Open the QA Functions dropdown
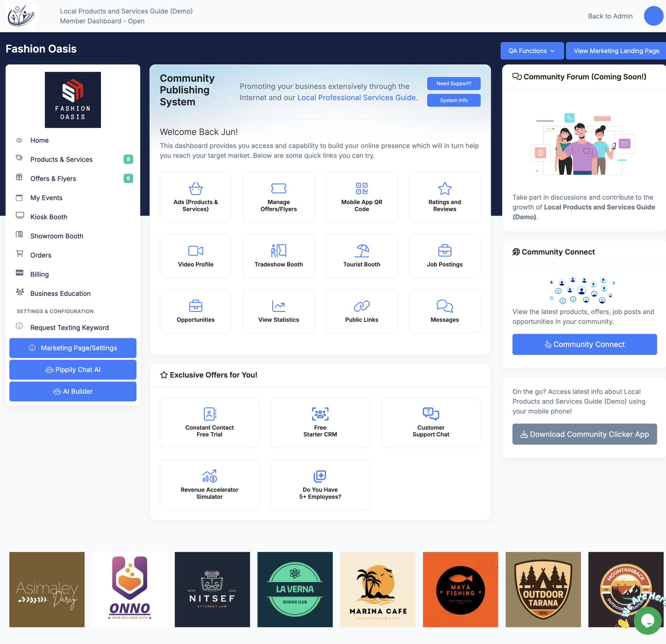Image resolution: width=666 pixels, height=644 pixels. 532,51
